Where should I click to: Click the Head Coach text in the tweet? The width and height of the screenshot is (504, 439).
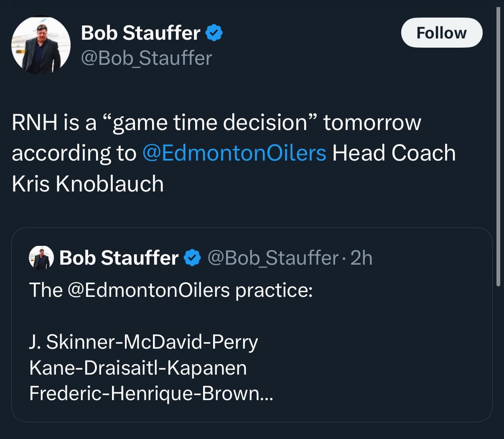(x=394, y=153)
